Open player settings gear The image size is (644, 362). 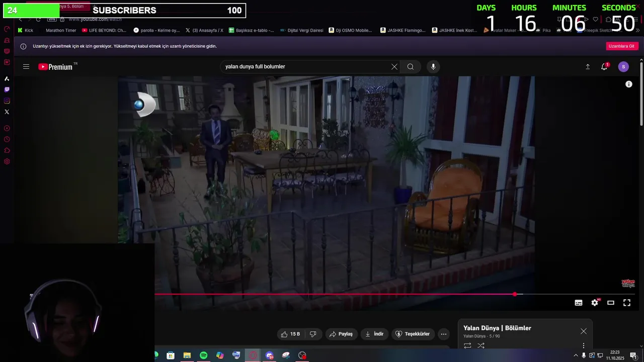point(595,302)
